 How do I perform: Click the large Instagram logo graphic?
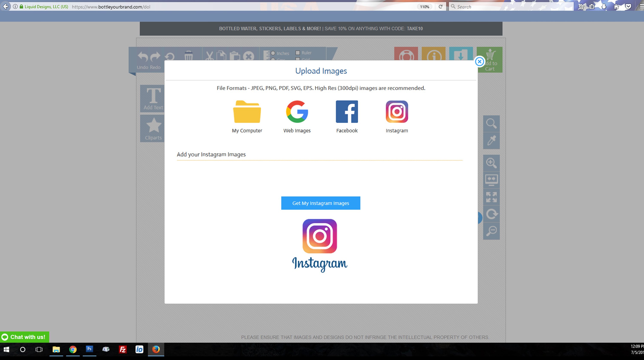pos(319,246)
